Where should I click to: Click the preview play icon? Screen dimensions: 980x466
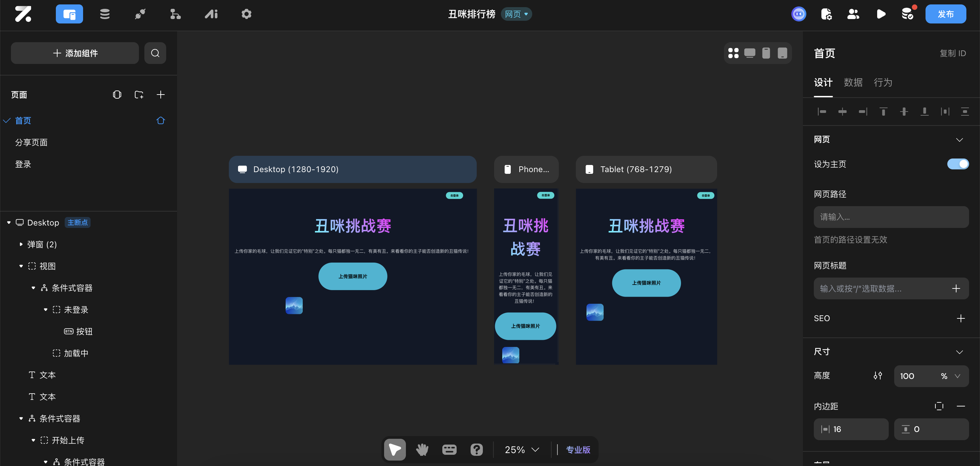881,14
